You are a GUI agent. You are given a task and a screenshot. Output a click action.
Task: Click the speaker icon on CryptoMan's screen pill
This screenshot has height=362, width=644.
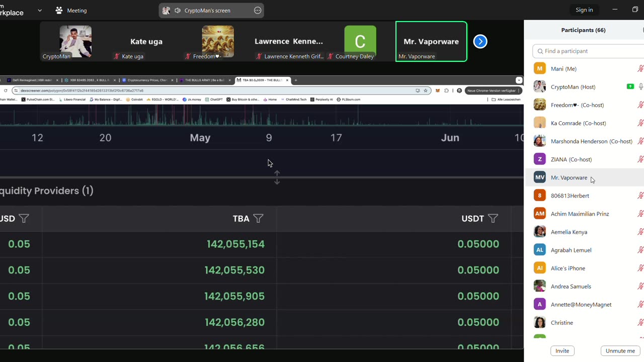(x=178, y=11)
